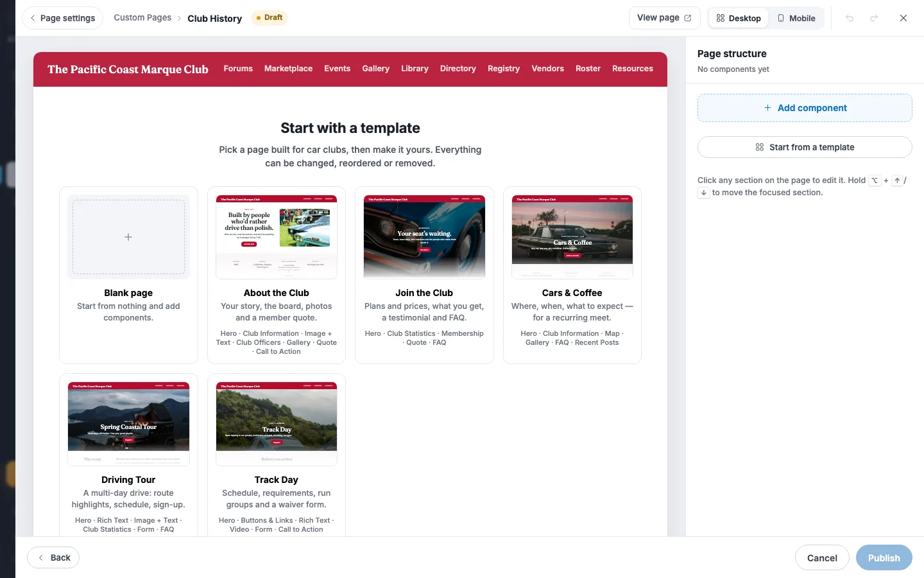Click the undo arrow icon

coord(850,18)
